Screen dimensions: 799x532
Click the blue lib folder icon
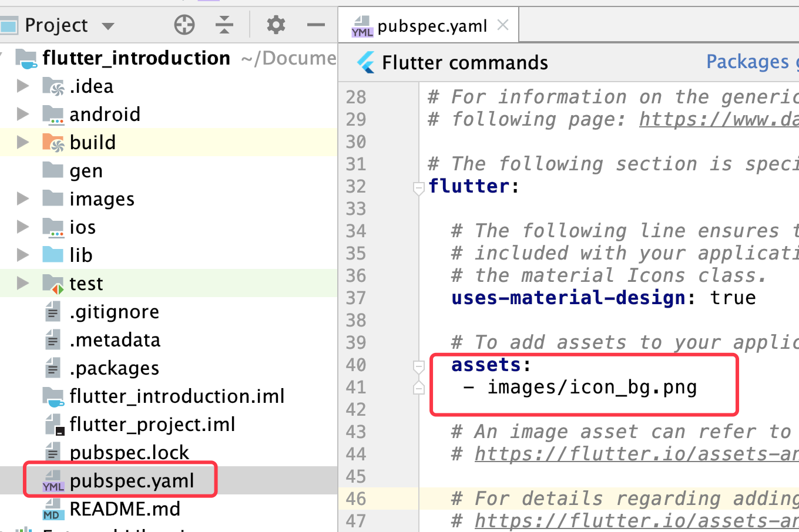[53, 255]
